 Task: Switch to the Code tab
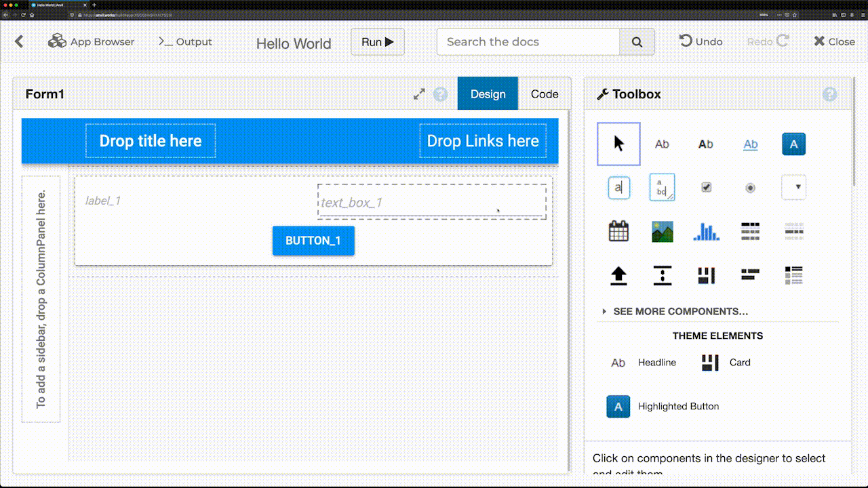tap(544, 94)
